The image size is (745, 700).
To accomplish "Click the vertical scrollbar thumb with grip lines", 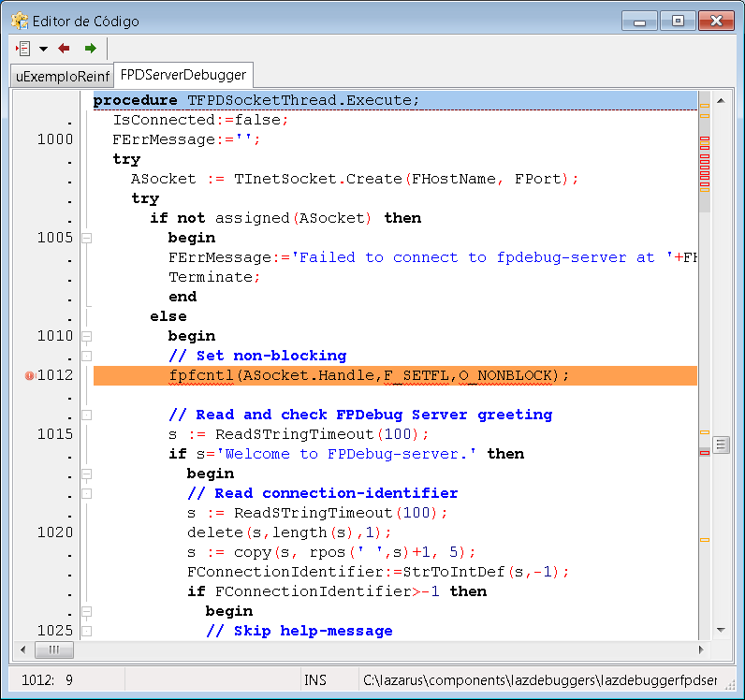I will point(721,445).
